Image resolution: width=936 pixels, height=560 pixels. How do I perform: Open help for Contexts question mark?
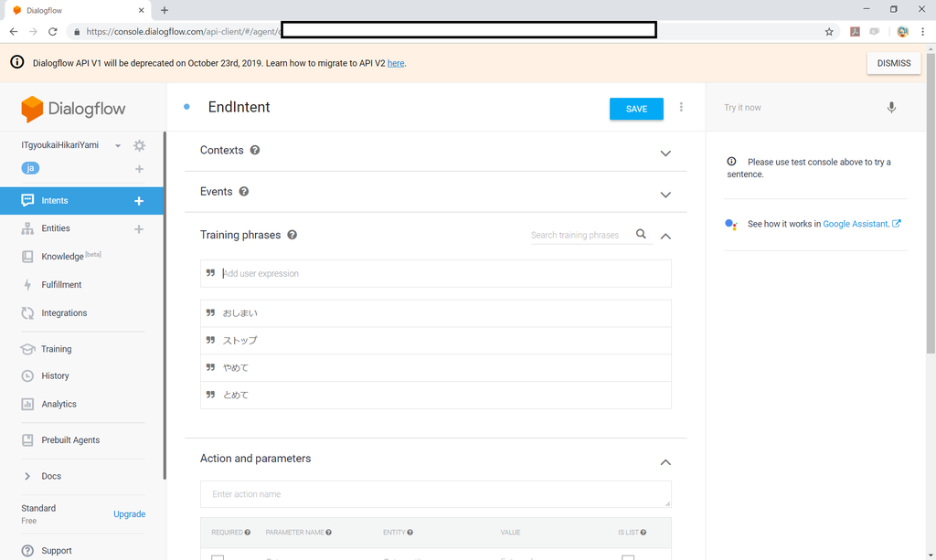pos(255,151)
